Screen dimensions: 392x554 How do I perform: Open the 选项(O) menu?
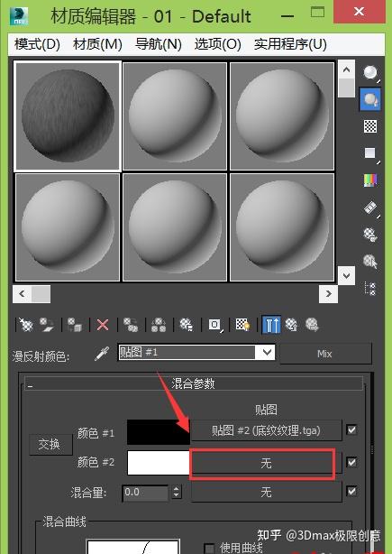tap(218, 44)
